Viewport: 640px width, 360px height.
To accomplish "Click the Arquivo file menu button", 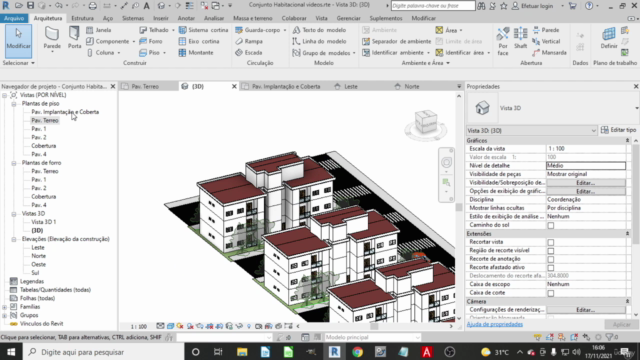I will point(14,18).
